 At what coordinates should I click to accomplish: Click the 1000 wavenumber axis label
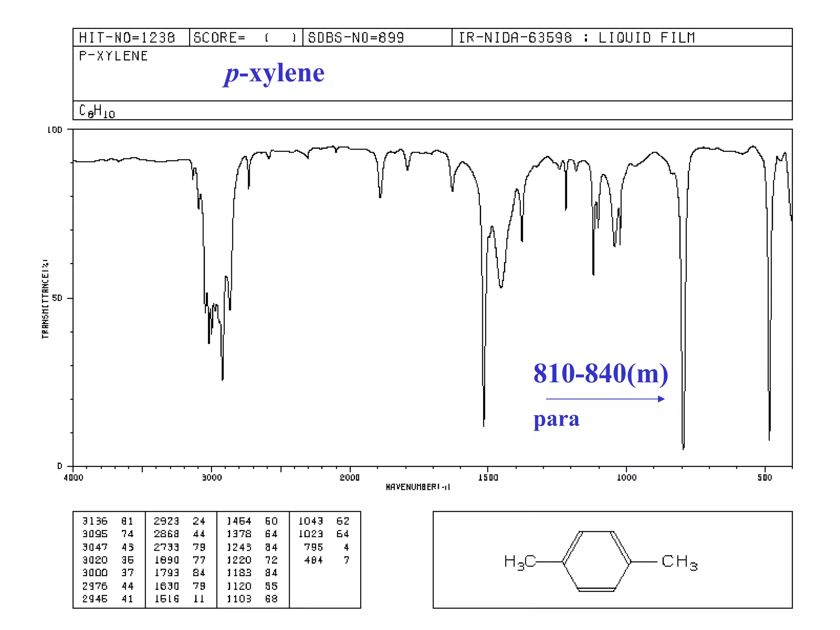click(627, 477)
